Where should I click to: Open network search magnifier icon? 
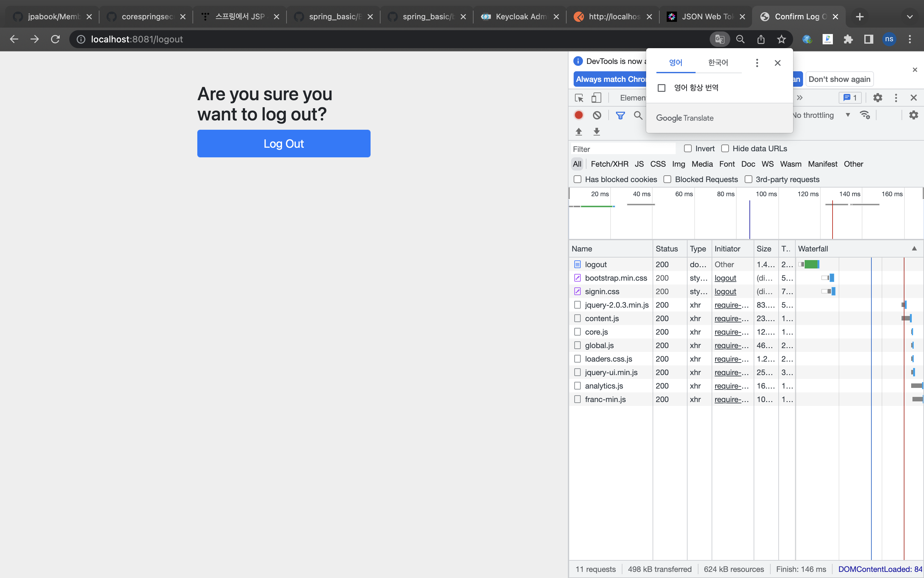coord(638,115)
